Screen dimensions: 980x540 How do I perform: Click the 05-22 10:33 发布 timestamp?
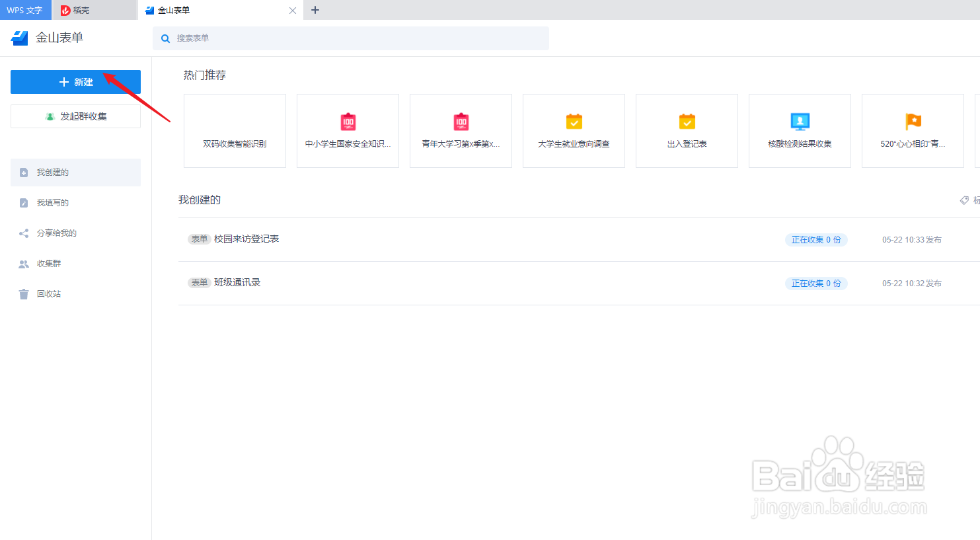[912, 240]
